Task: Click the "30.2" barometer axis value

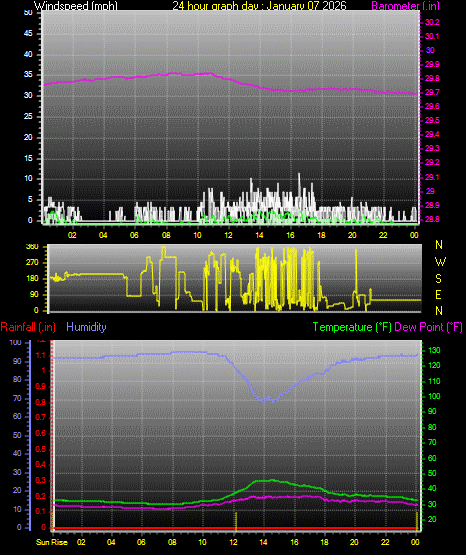Action: pos(432,22)
